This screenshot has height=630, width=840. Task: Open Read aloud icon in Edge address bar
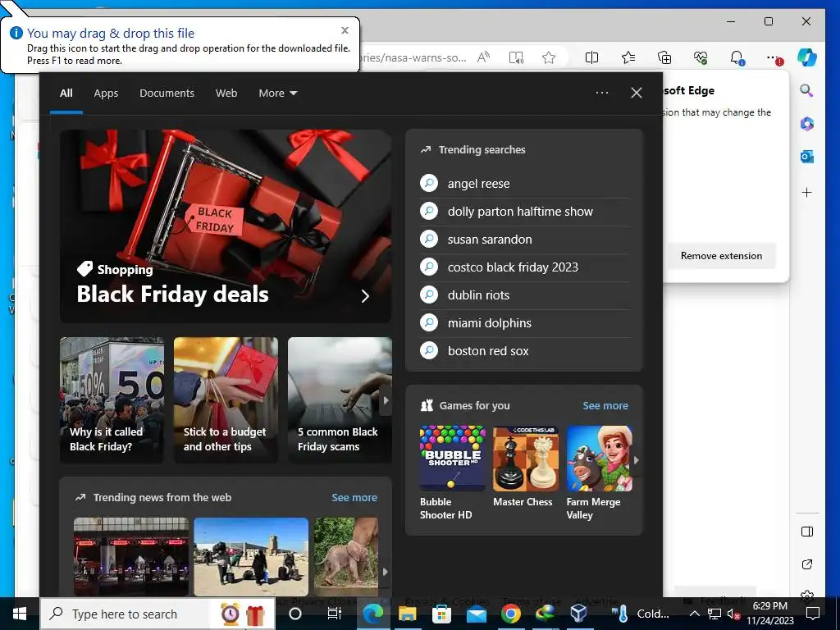(484, 57)
